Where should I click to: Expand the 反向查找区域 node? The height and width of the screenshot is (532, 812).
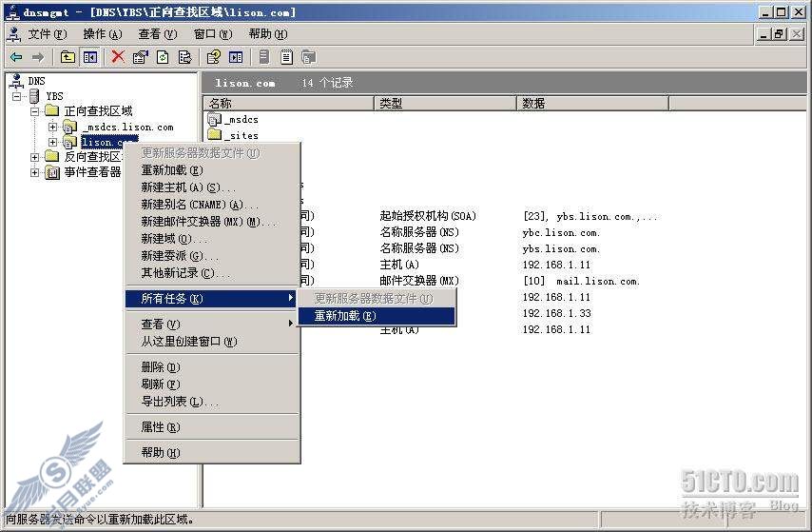[34, 157]
